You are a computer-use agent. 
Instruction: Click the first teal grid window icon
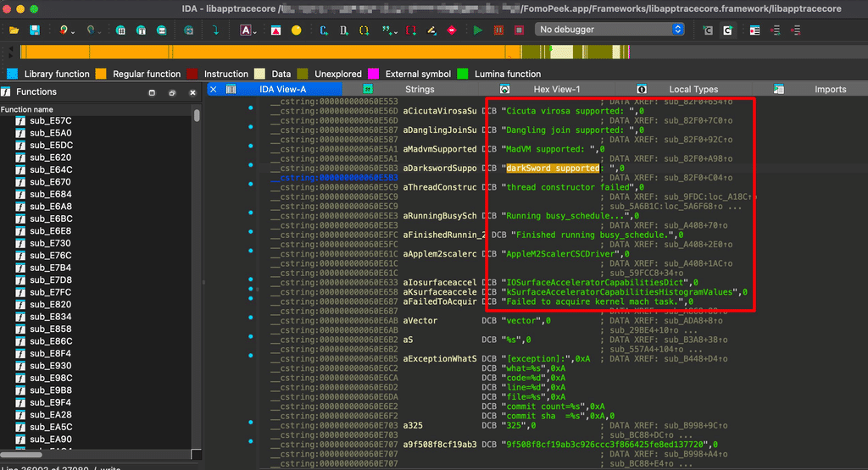(120, 30)
